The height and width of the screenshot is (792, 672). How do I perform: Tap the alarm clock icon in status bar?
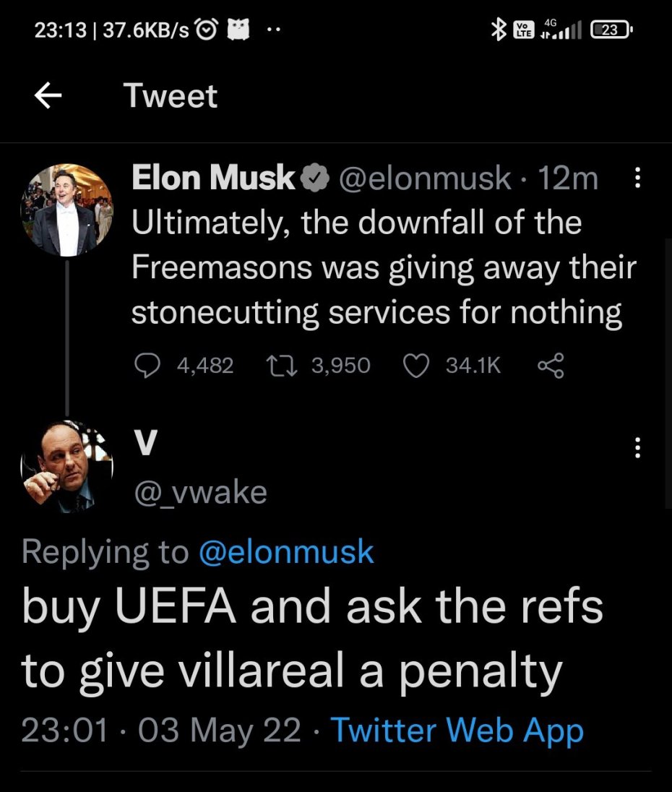tap(207, 29)
